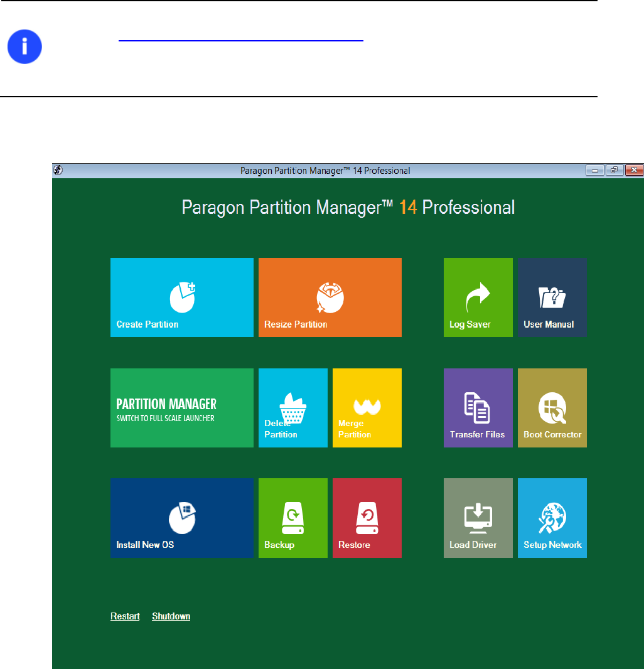The image size is (644, 669).
Task: Minimize the Paragon Partition Manager window
Action: coord(595,170)
